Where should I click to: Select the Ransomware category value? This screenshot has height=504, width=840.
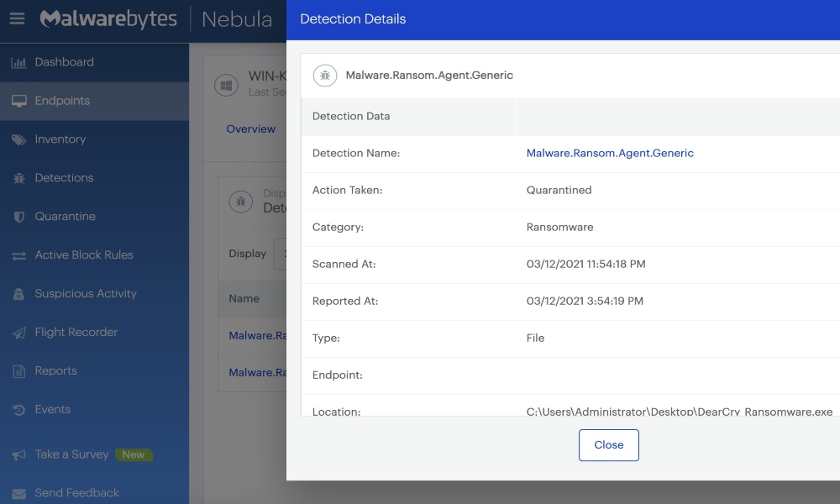(559, 227)
